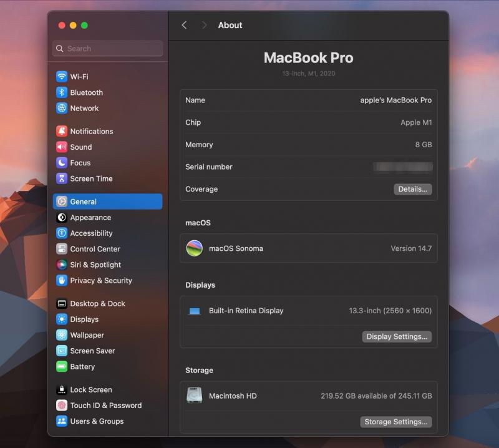Click the computer Name row value
This screenshot has height=448, width=499.
click(x=395, y=100)
